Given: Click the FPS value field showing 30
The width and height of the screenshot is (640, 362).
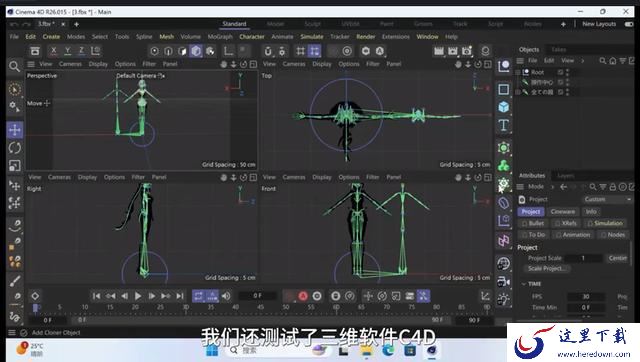Looking at the screenshot, I should 586,296.
